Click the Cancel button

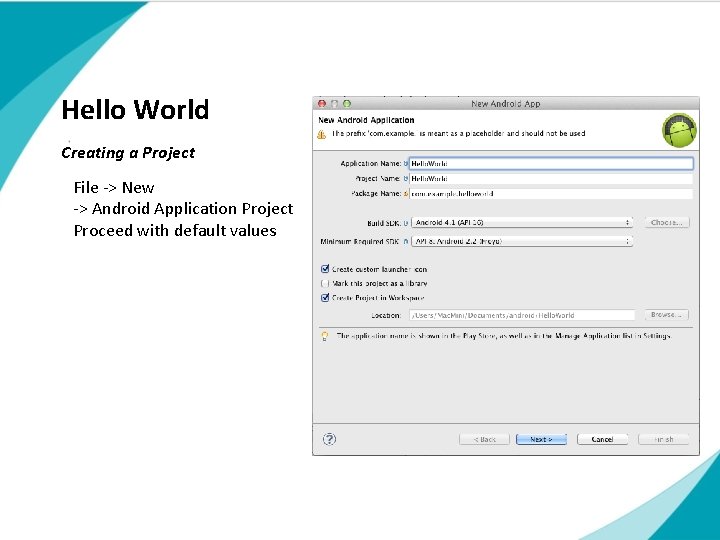click(x=602, y=439)
